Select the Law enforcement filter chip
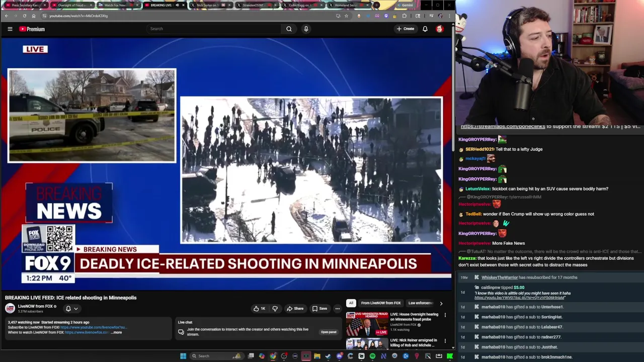 [x=421, y=303]
